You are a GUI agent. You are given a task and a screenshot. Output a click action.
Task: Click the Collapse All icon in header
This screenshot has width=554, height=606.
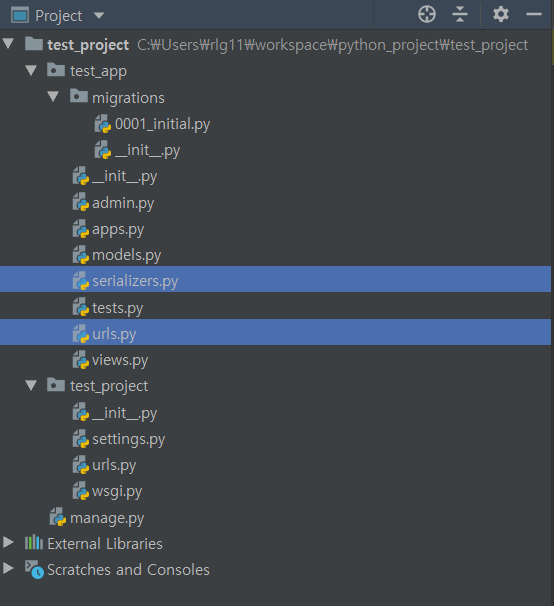click(x=460, y=15)
